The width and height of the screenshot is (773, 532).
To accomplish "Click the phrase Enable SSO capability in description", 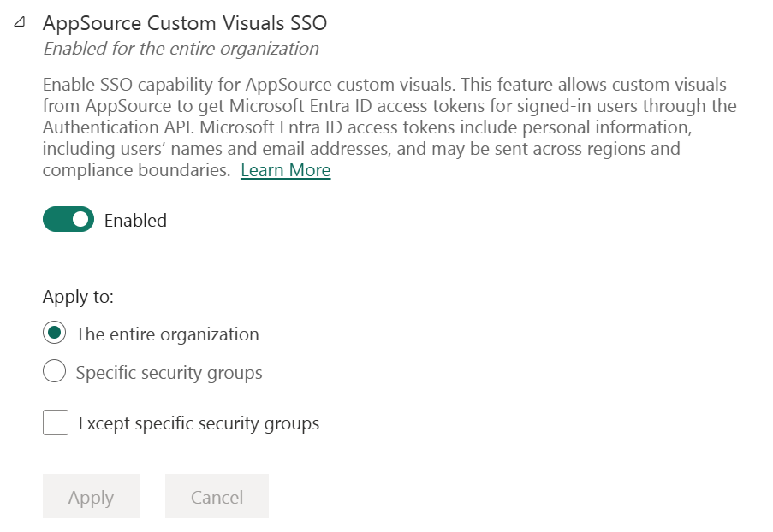I will [125, 85].
